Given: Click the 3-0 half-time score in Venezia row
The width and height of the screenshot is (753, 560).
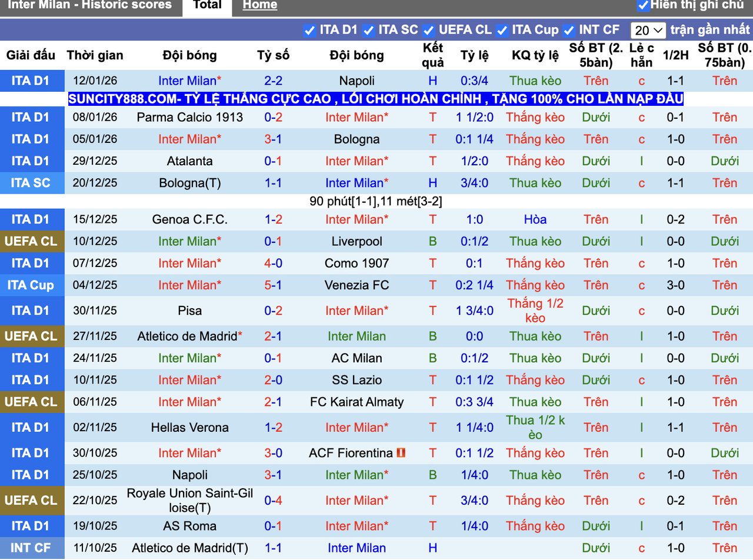Looking at the screenshot, I should click(675, 285).
